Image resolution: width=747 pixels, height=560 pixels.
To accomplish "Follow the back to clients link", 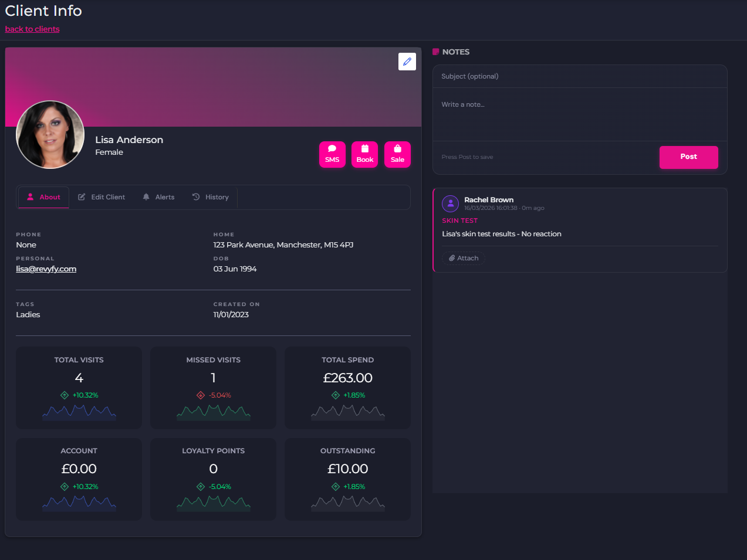I will pyautogui.click(x=32, y=29).
